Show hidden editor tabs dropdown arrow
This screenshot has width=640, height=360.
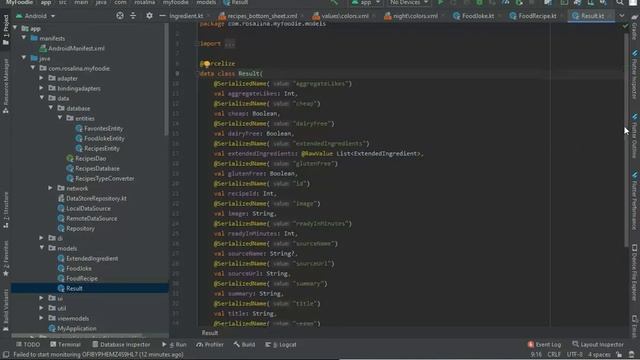[622, 16]
